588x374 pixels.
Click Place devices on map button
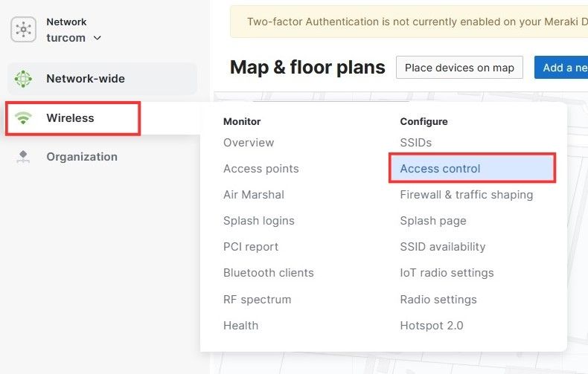point(459,68)
